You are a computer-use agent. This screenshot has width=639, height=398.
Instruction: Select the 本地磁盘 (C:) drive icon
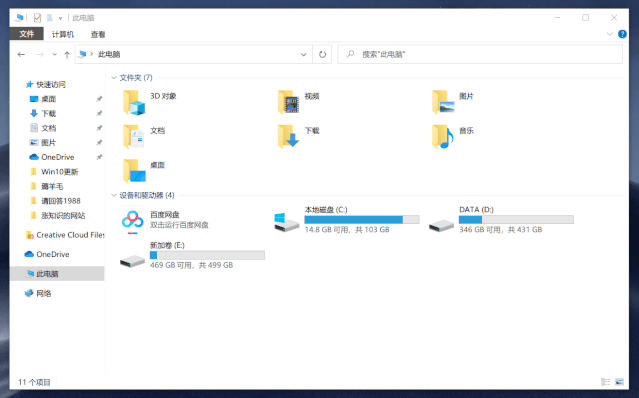tap(286, 222)
